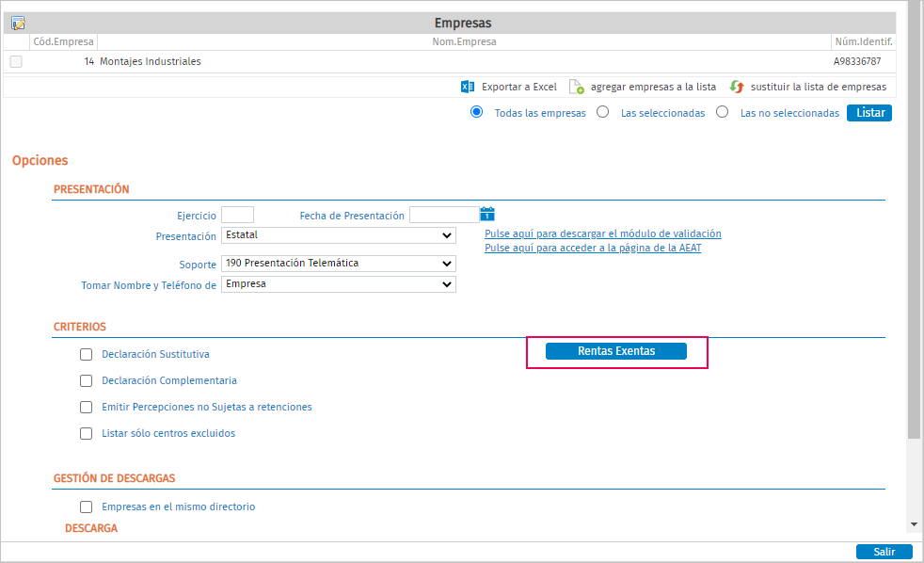Viewport: 924px width, 563px height.
Task: Open the Presentación dropdown showing Estatal
Action: pyautogui.click(x=338, y=235)
